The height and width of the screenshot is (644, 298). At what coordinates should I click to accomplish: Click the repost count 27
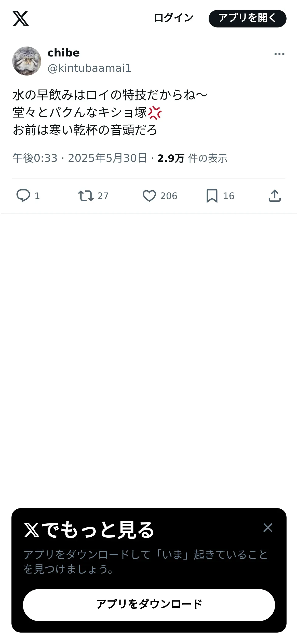[x=103, y=196]
